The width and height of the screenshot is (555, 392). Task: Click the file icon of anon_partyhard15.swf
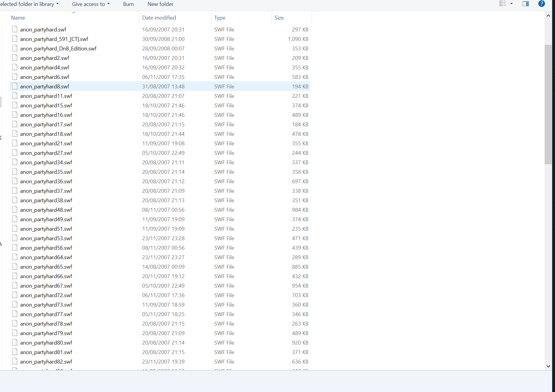coord(15,105)
